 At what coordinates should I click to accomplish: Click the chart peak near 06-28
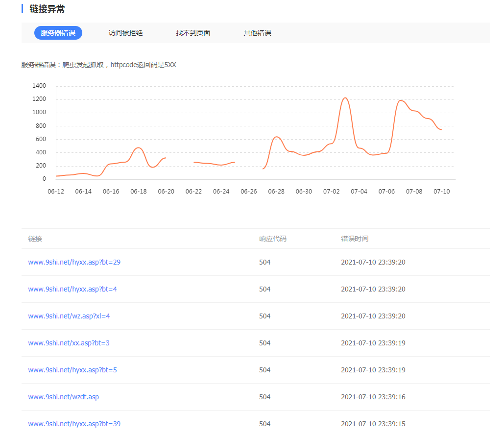tap(277, 137)
